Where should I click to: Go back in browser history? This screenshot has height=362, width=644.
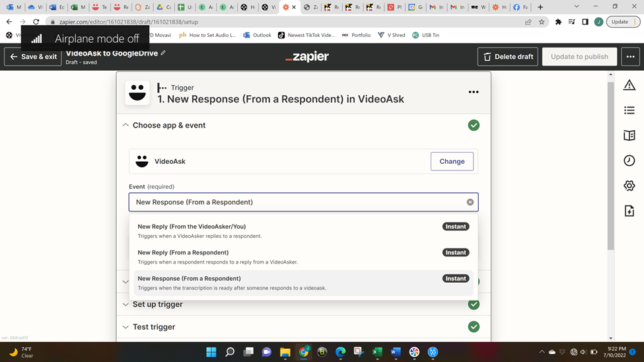point(9,22)
